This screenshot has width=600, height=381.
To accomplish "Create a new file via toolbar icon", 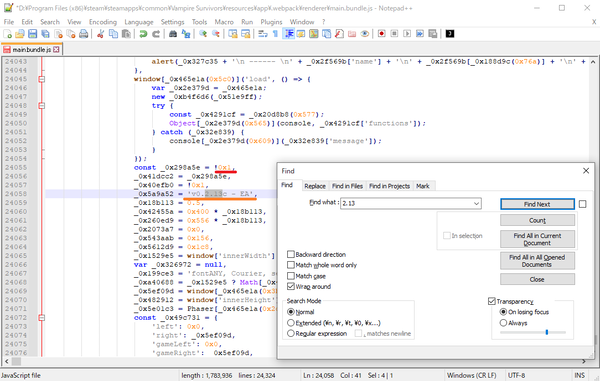I will pyautogui.click(x=8, y=34).
